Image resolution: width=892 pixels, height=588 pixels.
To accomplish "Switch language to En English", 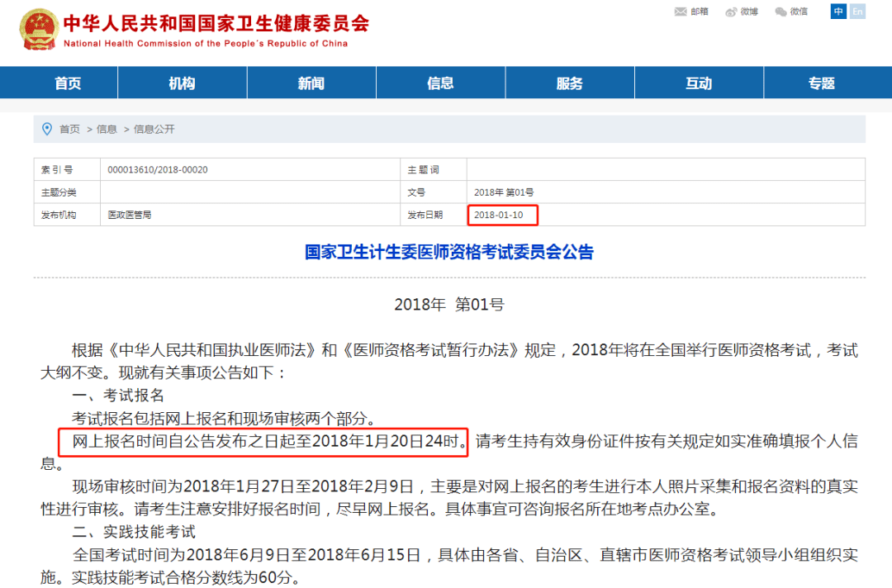I will click(857, 12).
